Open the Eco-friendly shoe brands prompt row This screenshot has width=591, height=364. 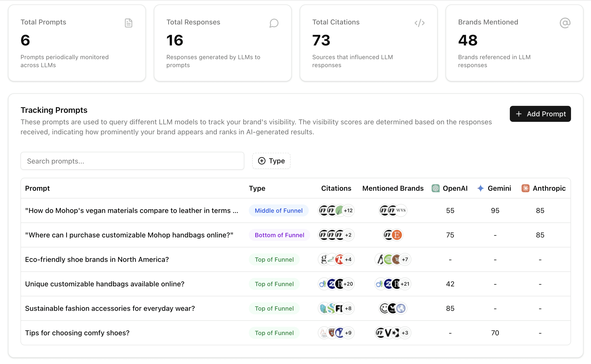tap(97, 259)
